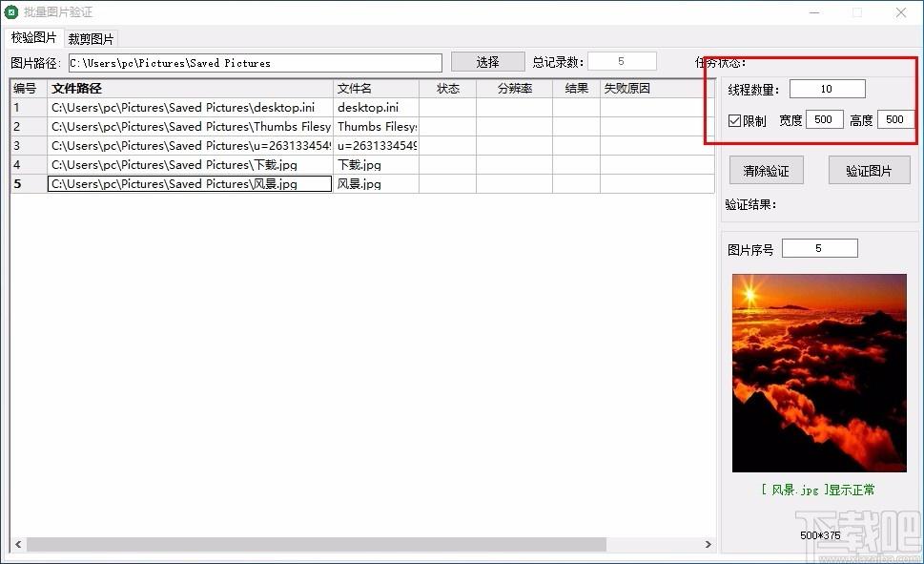This screenshot has width=924, height=564.
Task: Click the 文件路径 column header
Action: point(190,89)
